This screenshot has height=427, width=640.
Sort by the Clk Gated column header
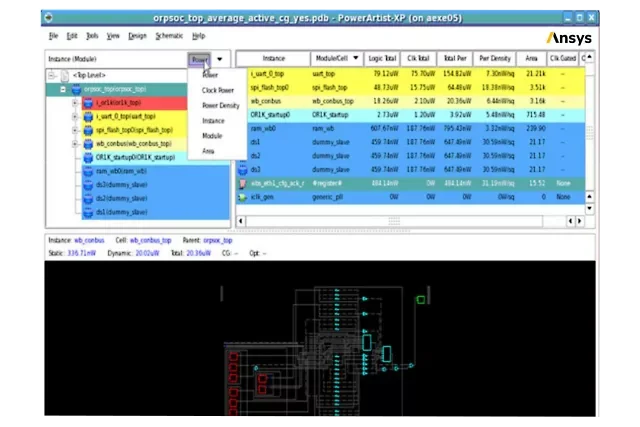tap(562, 58)
